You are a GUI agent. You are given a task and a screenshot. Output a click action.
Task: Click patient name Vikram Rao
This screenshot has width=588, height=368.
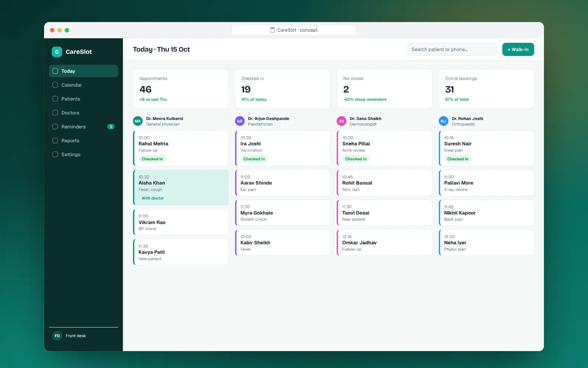[x=152, y=222]
